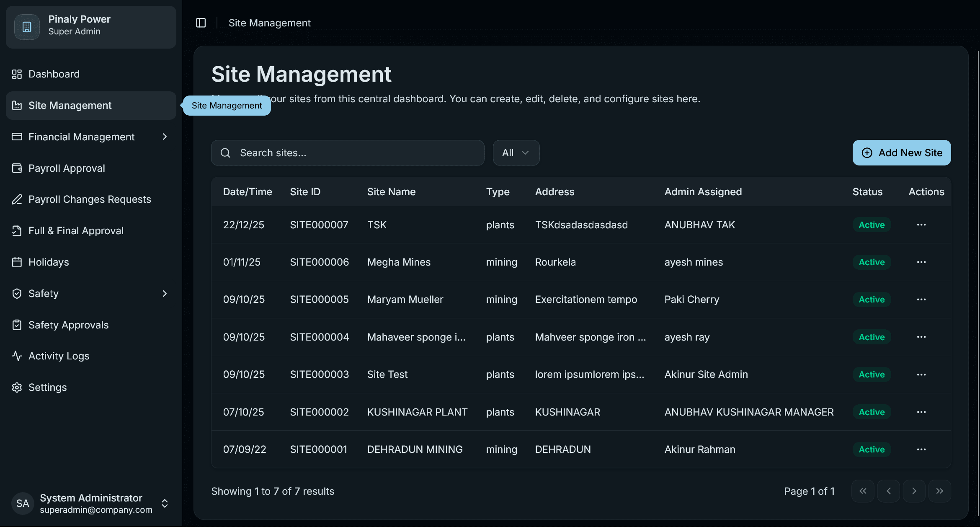Viewport: 980px width, 527px height.
Task: Click Site Management breadcrumb title
Action: (x=269, y=23)
